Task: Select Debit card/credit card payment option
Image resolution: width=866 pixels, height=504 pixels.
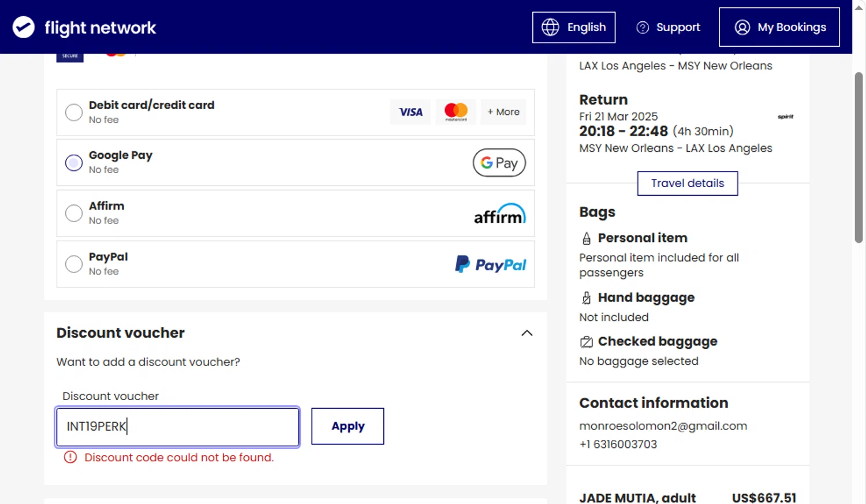Action: click(74, 112)
